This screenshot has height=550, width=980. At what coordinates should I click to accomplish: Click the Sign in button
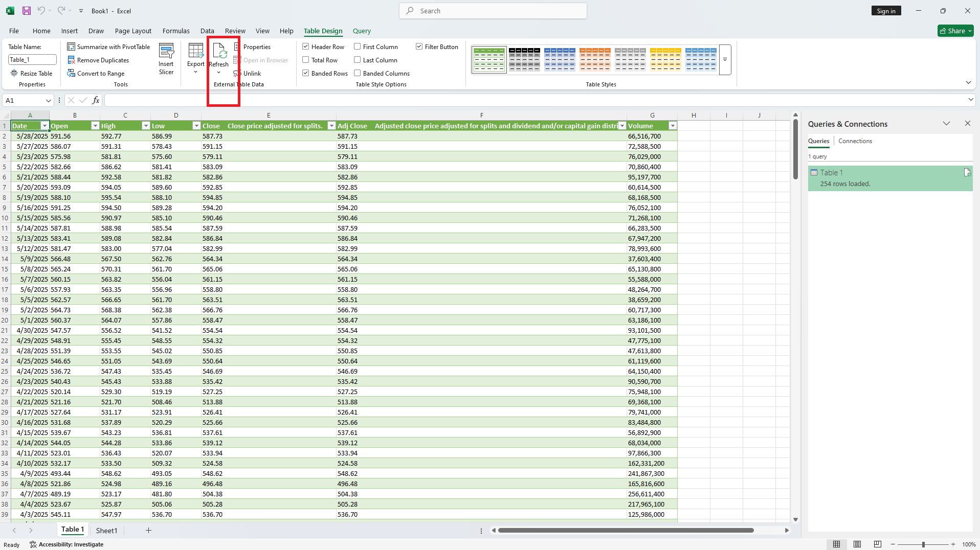(886, 11)
